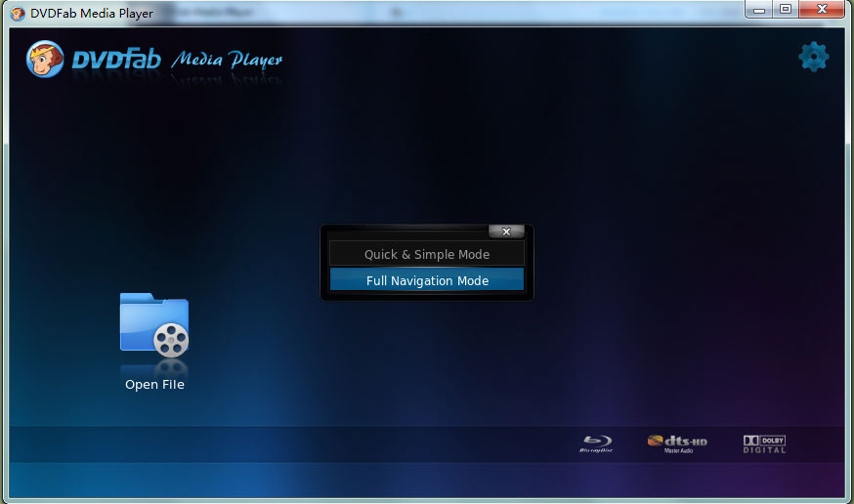The height and width of the screenshot is (504, 854).
Task: Click the DVDFab text logo
Action: click(x=116, y=59)
